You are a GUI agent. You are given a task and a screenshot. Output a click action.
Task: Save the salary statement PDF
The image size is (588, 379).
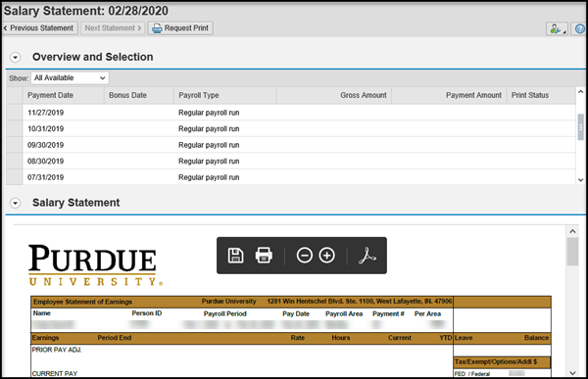[235, 256]
